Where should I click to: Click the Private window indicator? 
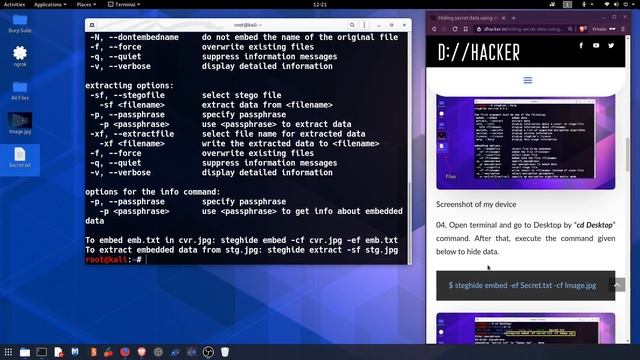604,29
